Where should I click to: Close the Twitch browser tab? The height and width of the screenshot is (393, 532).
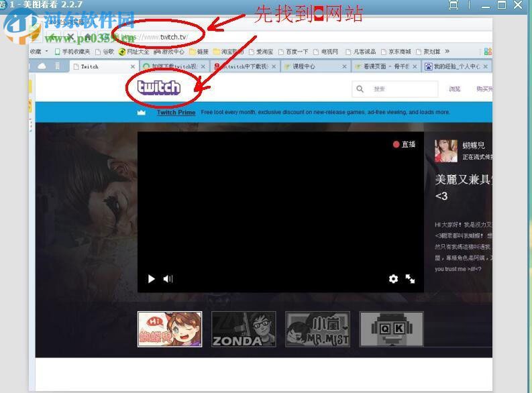[133, 66]
